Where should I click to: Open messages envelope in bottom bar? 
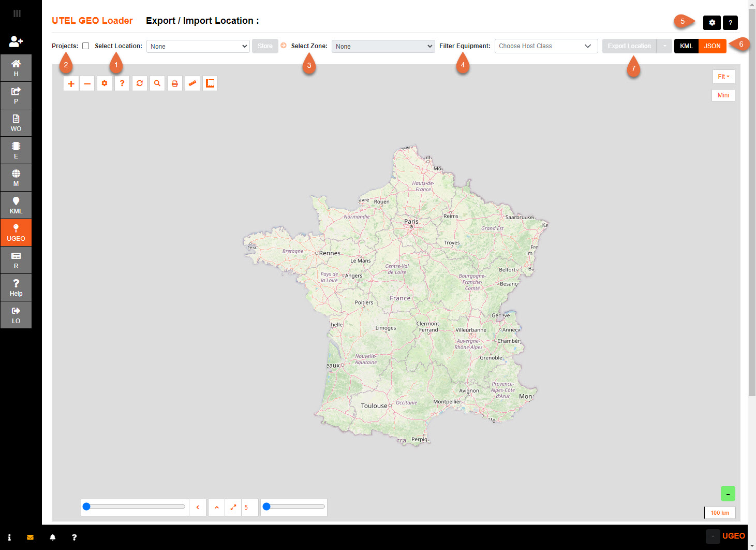31,538
